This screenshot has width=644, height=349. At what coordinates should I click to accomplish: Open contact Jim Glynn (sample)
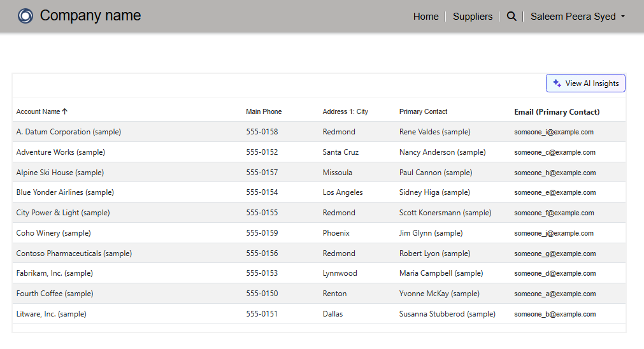[431, 233]
